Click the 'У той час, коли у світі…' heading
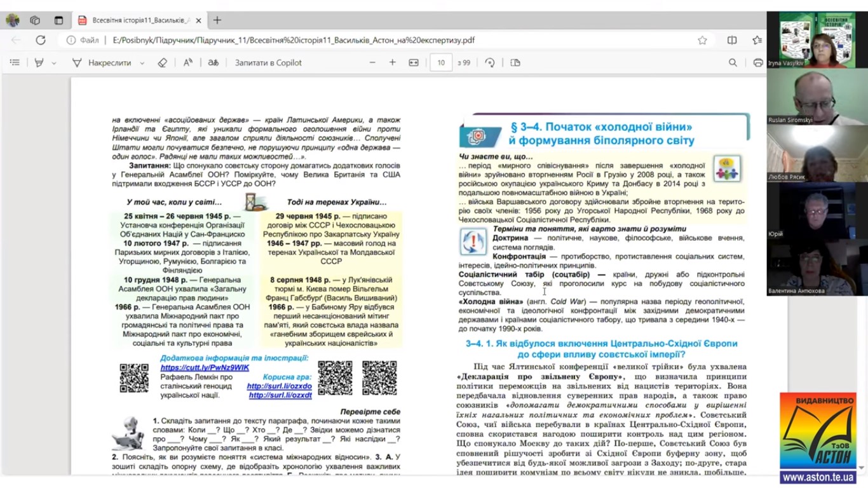Screen dimensions: 868x488 pos(174,202)
